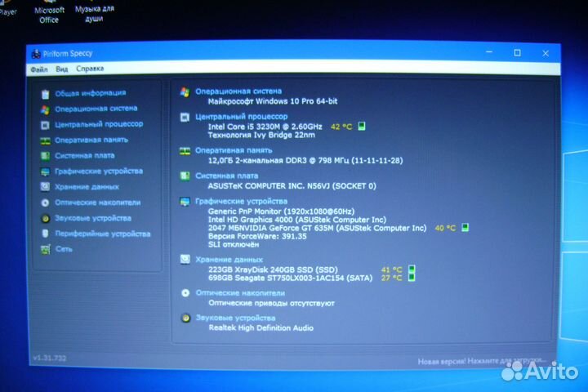Open the Справка menu
Viewport: 588px width, 392px height.
(x=90, y=69)
